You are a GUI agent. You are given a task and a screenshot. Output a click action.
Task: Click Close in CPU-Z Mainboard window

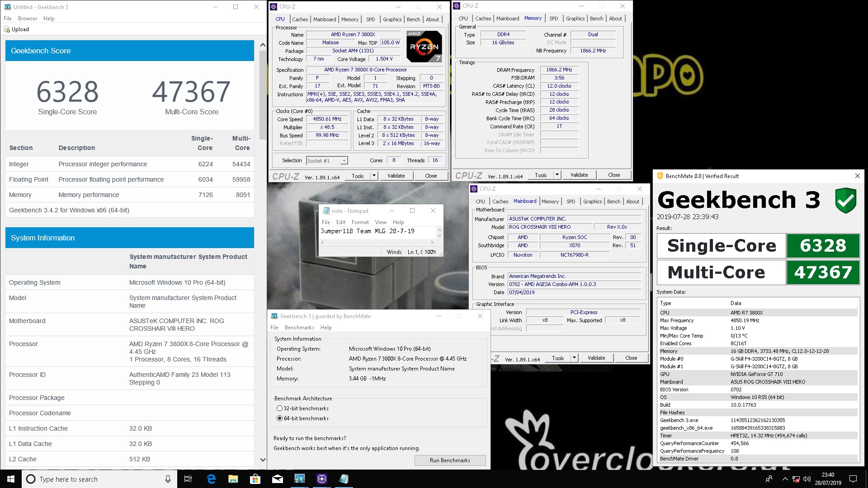pos(631,358)
